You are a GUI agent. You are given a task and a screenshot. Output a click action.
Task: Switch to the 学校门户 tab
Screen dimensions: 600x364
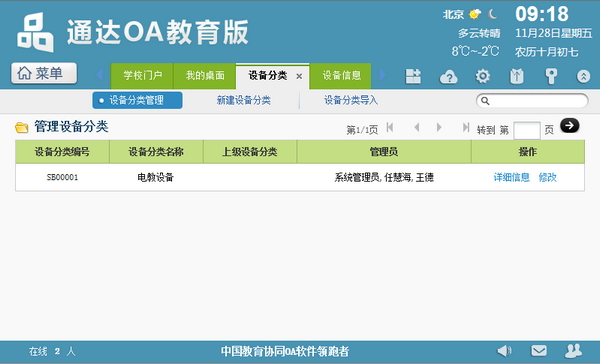[x=142, y=76]
